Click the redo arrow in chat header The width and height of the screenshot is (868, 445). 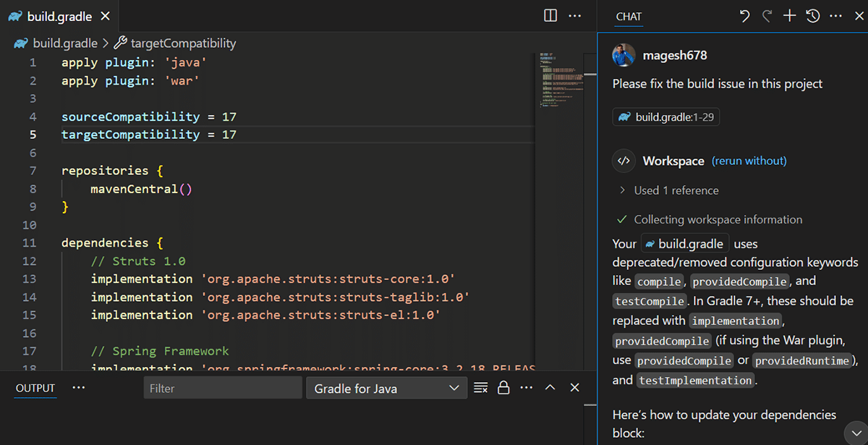[767, 16]
